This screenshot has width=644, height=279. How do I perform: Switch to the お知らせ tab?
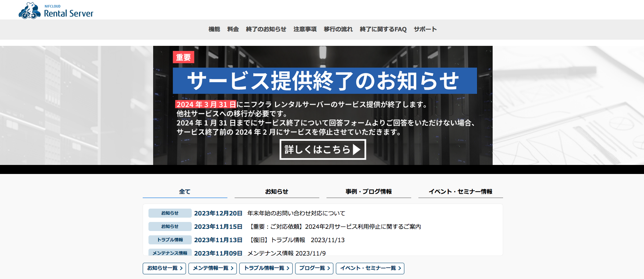pos(277,192)
